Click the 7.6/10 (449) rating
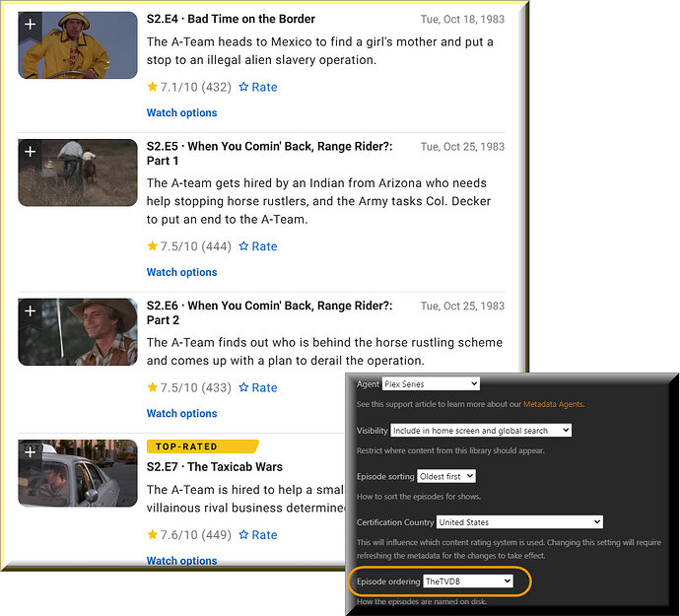680x616 pixels. point(189,535)
